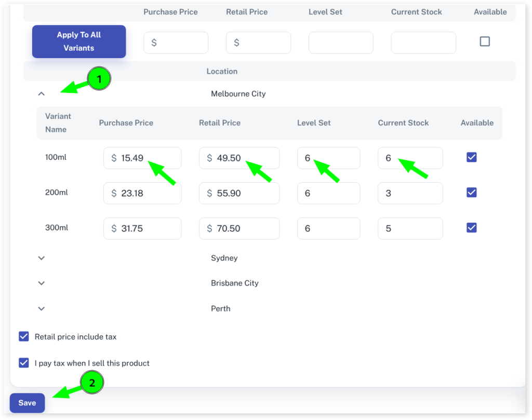Uncheck Available for the 300ml variant
532x420 pixels.
pos(471,228)
